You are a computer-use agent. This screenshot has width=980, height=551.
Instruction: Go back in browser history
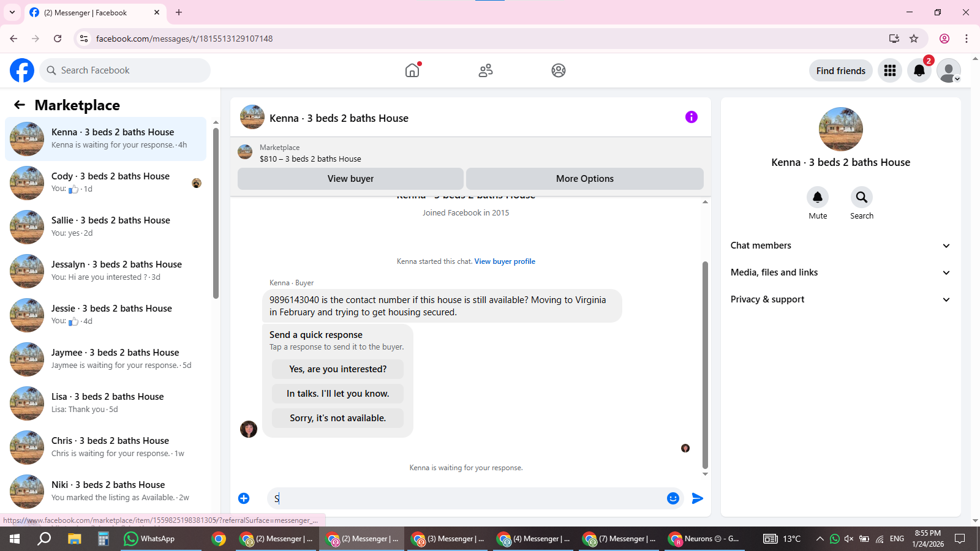pos(13,39)
